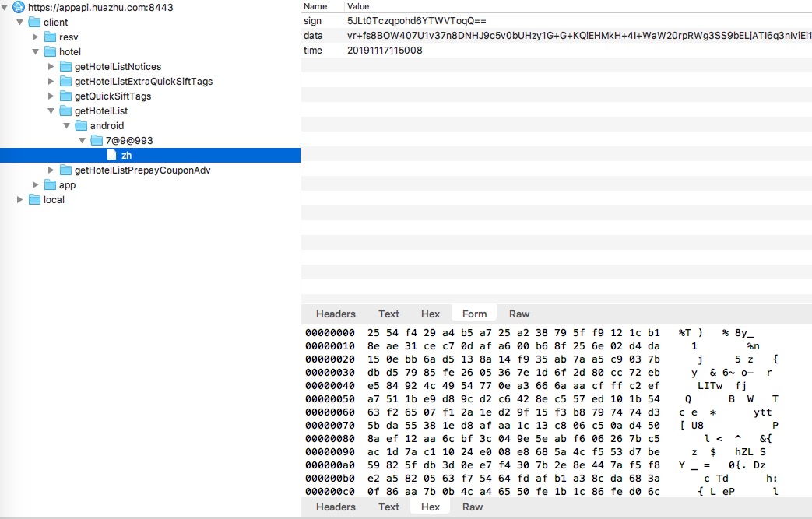Switch to the response Text tab

pos(388,507)
